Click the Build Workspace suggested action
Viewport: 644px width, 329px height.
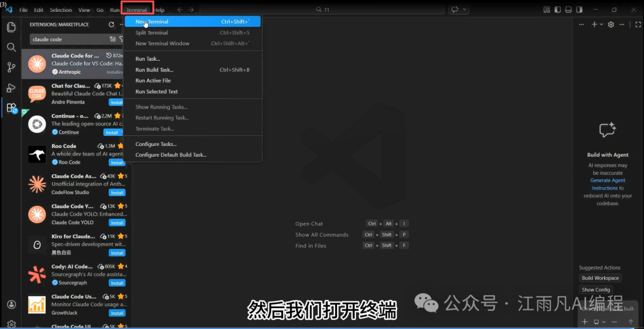600,278
